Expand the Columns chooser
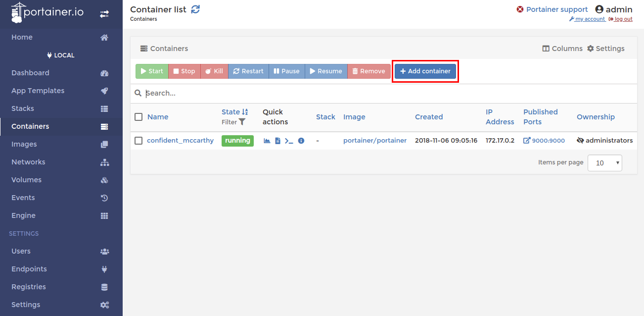Screen dimensions: 644x316 point(562,49)
